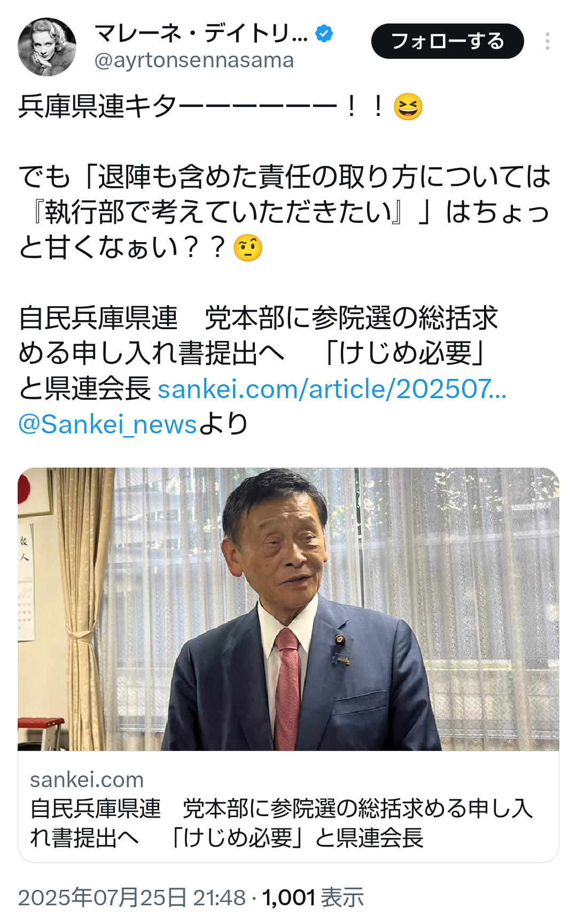Click the timestamp 2025年07月25日 21:48

[132, 897]
